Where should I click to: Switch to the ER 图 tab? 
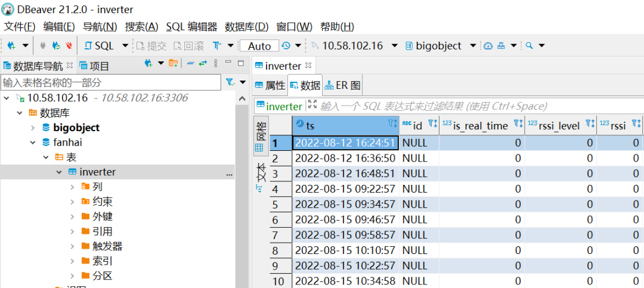(342, 85)
